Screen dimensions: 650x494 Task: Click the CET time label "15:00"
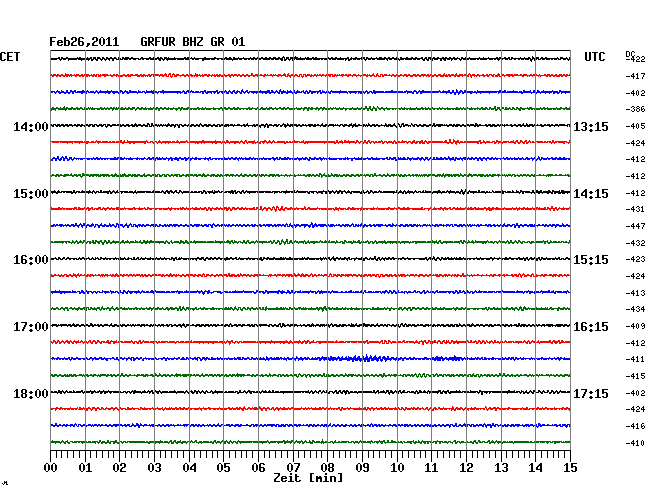click(x=31, y=194)
